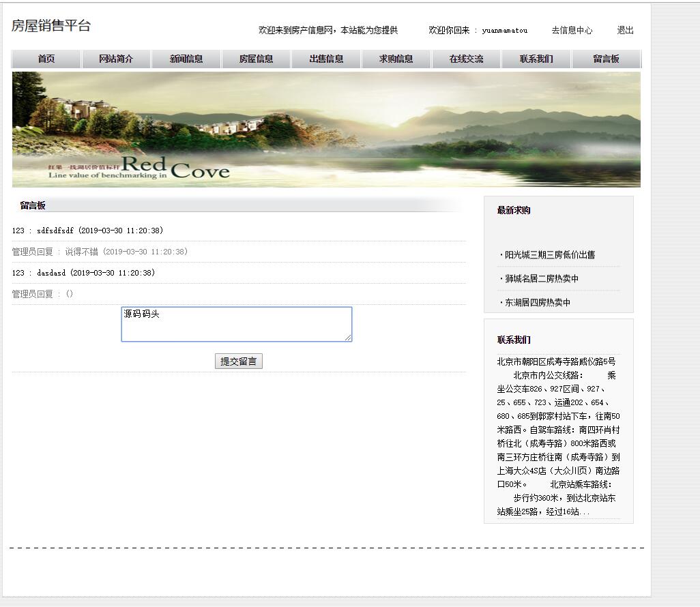
Task: Log out via the 退出 link
Action: [x=625, y=30]
